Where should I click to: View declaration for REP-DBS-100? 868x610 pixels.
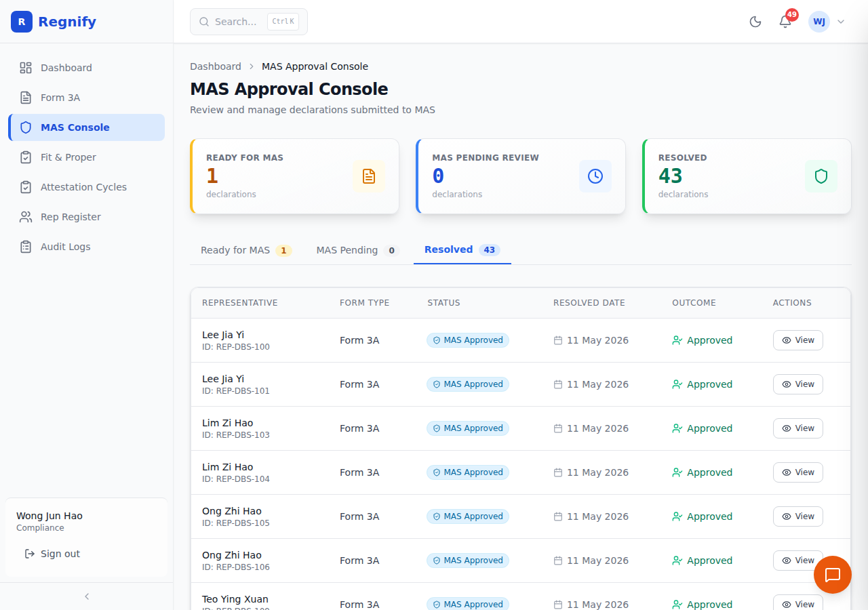798,340
